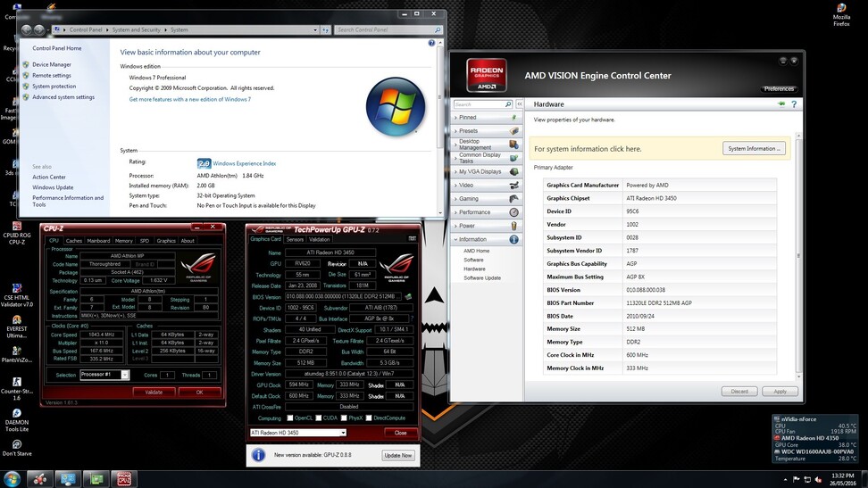Click Common Display Tasks icon in AMD sidebar

[514, 158]
